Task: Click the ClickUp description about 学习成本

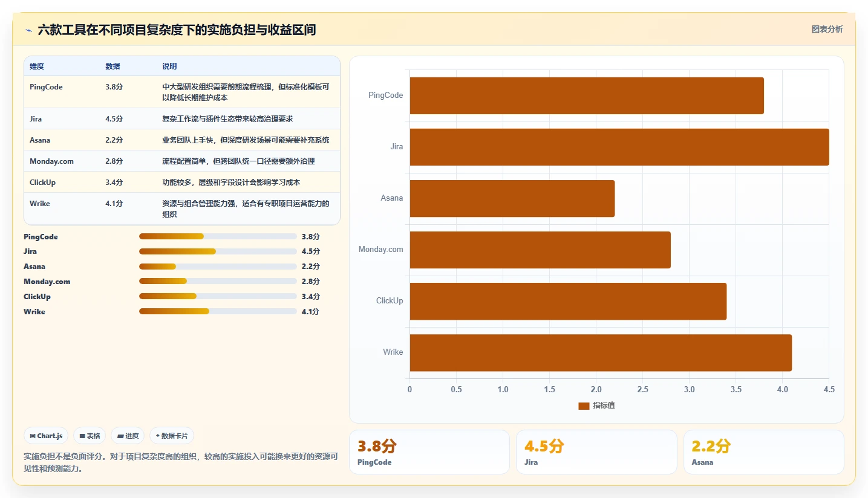Action: point(231,183)
